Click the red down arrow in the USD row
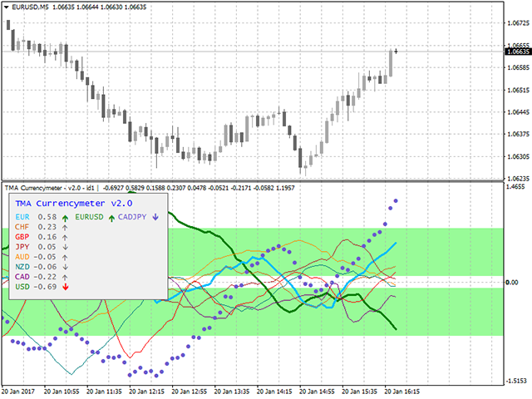The width and height of the screenshot is (532, 399). click(x=66, y=287)
